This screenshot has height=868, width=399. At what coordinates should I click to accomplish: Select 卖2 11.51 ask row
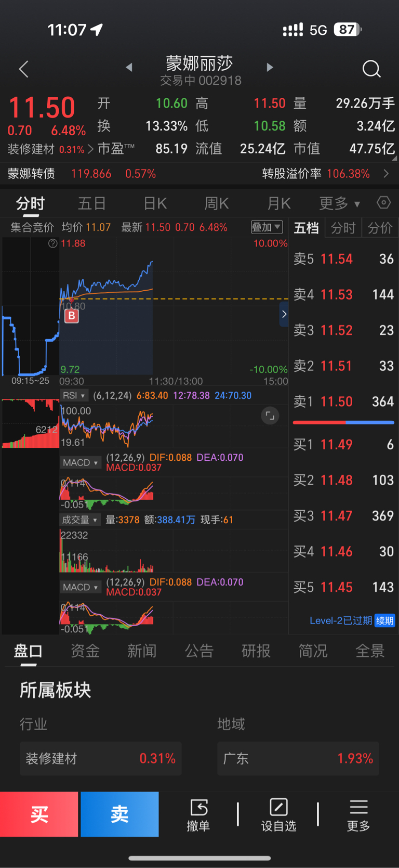pos(343,366)
